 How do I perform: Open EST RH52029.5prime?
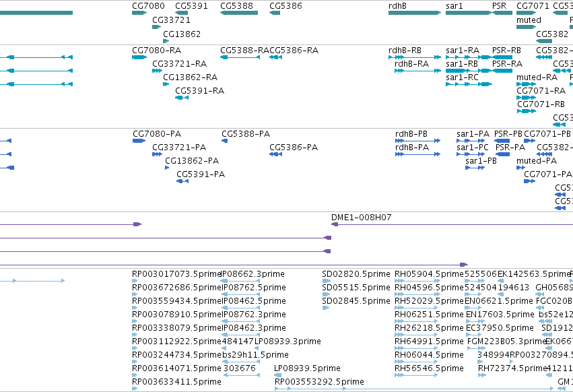[x=429, y=301]
